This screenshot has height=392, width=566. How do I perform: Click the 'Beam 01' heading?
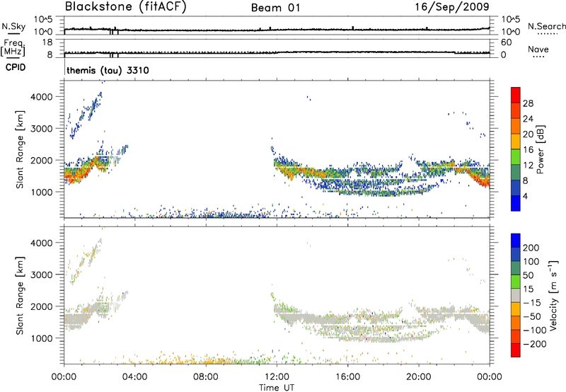[275, 8]
